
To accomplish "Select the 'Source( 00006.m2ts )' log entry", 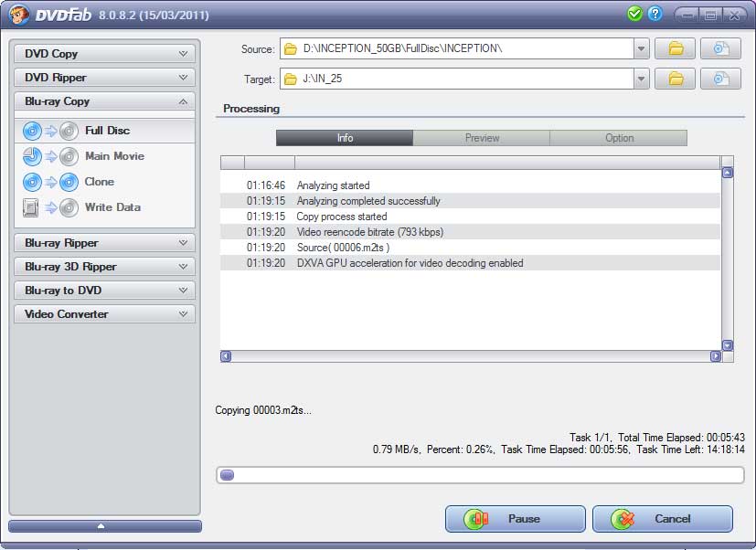I will (470, 248).
